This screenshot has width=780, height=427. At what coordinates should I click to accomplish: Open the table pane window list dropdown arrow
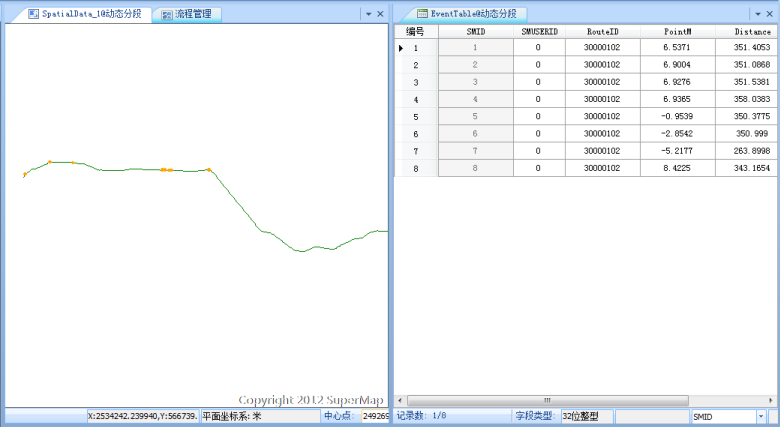[757, 14]
